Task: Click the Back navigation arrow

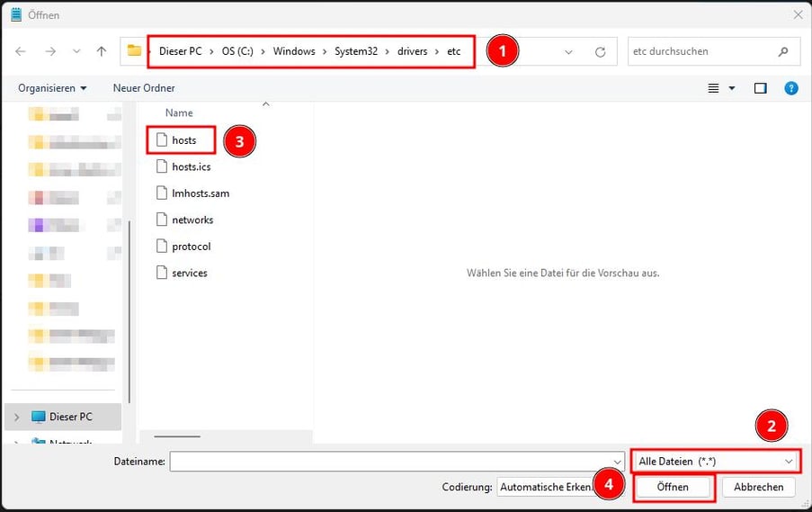Action: click(21, 51)
